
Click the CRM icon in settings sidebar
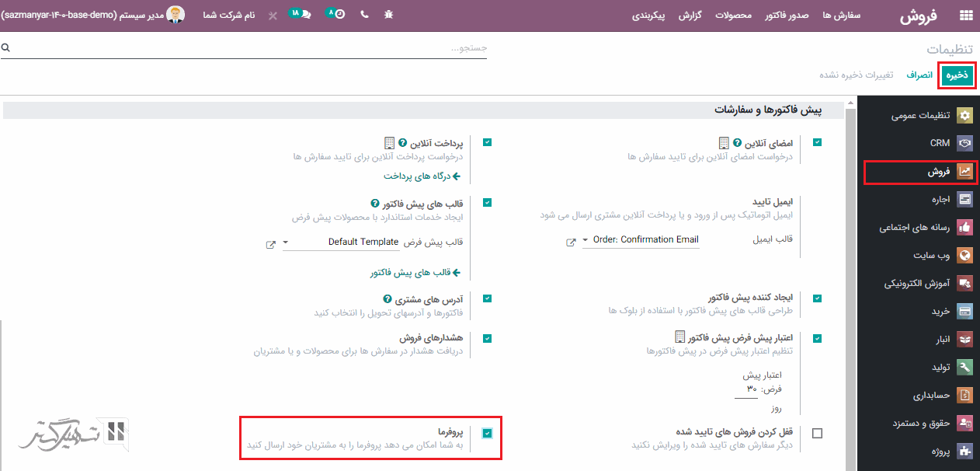(x=964, y=143)
